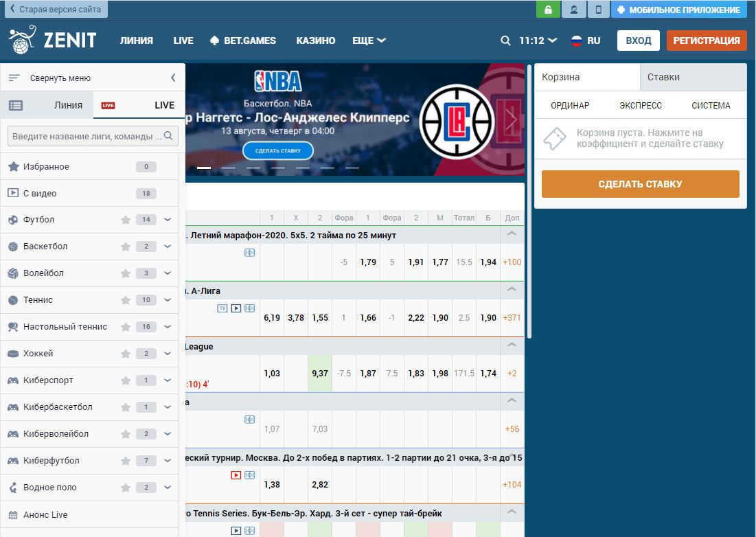Screen dimensions: 756x537
Task: Play red video icon in Moscow tournament row
Action: (236, 475)
